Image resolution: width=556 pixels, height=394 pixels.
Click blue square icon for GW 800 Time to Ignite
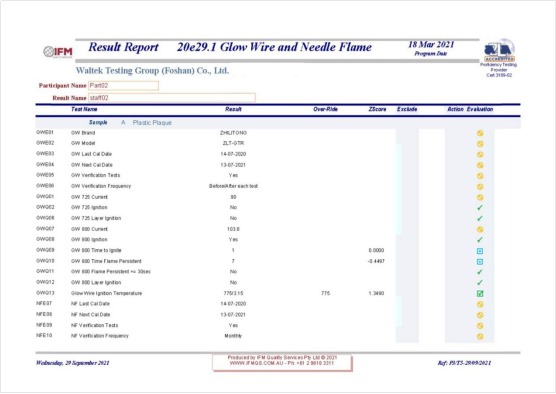[x=480, y=251]
